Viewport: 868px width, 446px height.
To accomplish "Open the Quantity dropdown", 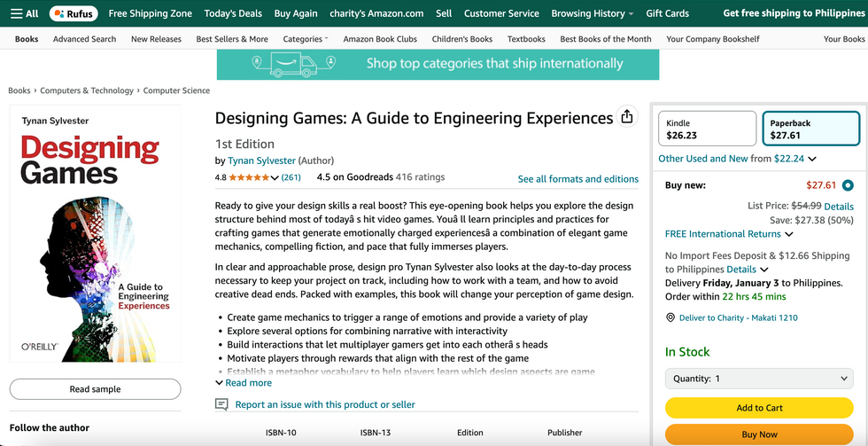I will [760, 379].
